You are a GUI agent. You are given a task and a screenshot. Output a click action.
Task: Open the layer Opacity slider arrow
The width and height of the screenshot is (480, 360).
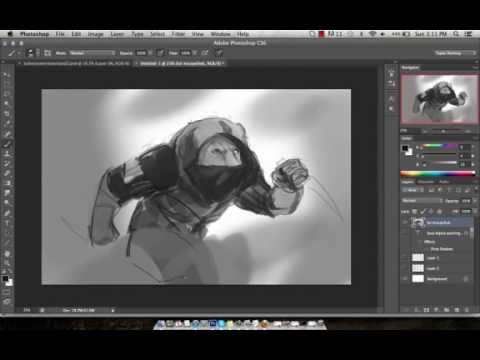coord(474,201)
